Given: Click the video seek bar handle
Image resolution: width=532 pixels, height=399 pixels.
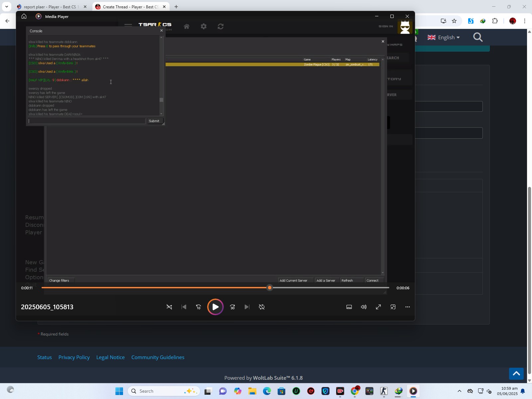Looking at the screenshot, I should [270, 288].
